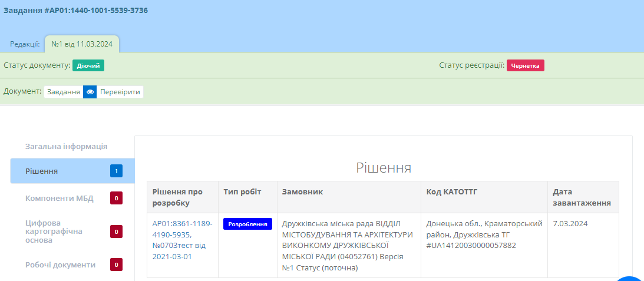644x281 pixels.
Task: Open decision link AP01:8361-1189-4190-5935
Action: pyautogui.click(x=182, y=229)
